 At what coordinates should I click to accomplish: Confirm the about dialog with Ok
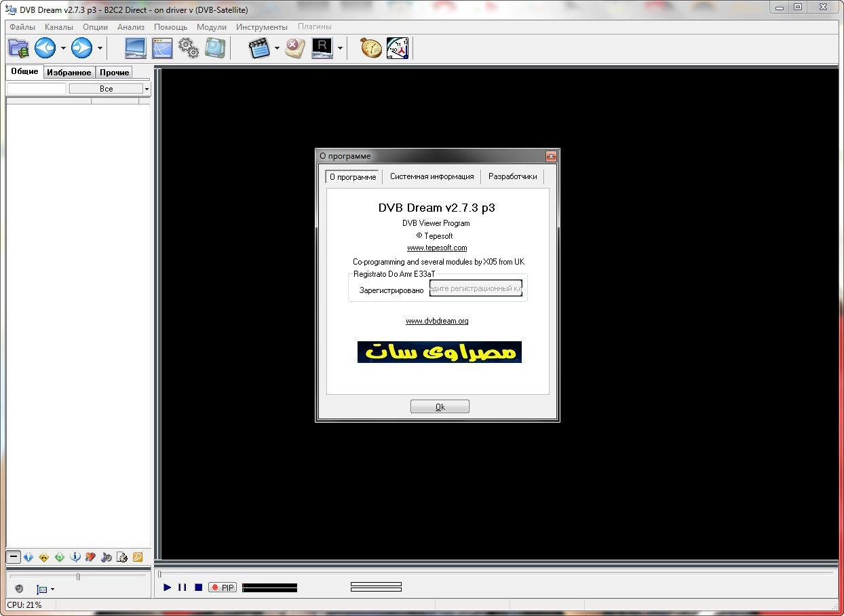click(x=440, y=406)
